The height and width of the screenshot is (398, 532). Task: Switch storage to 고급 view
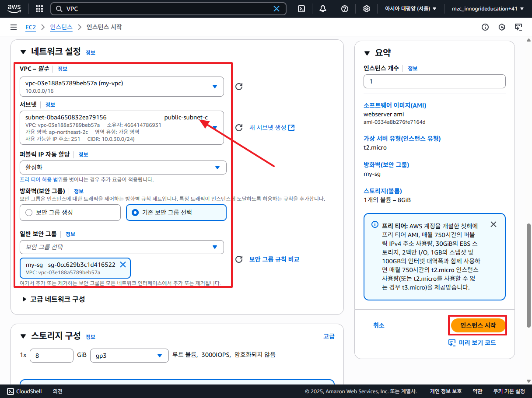[329, 336]
